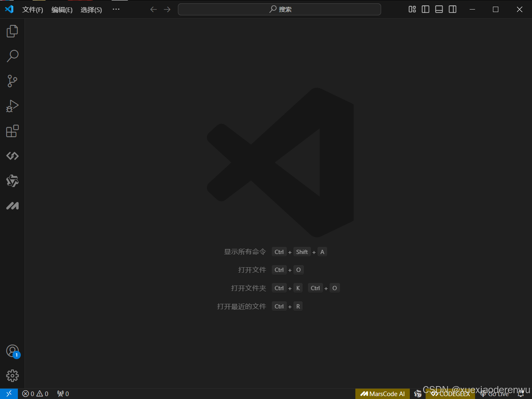Click MarsCode AI in the status bar
This screenshot has width=532, height=399.
tap(382, 394)
